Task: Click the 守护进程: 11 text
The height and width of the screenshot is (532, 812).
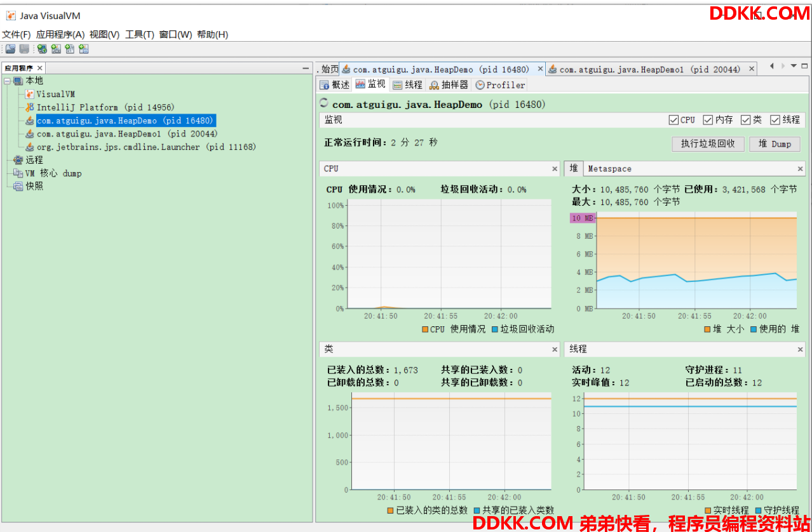Action: click(714, 370)
